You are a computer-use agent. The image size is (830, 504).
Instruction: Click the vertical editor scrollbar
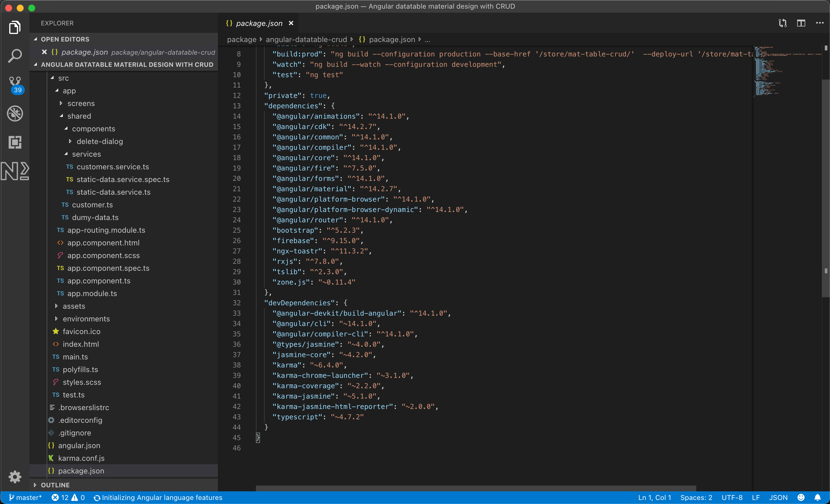click(x=826, y=189)
